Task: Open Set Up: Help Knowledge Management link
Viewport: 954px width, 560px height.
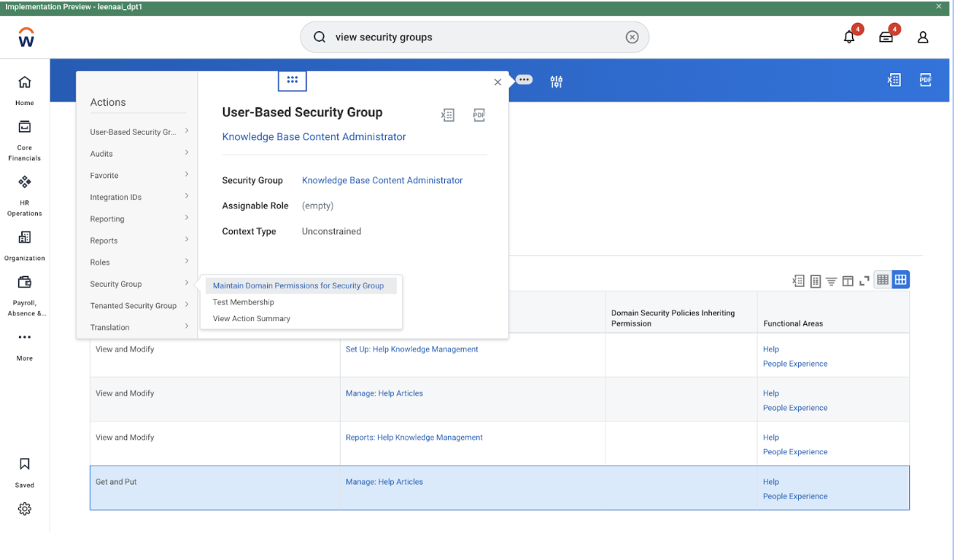Action: click(x=412, y=349)
